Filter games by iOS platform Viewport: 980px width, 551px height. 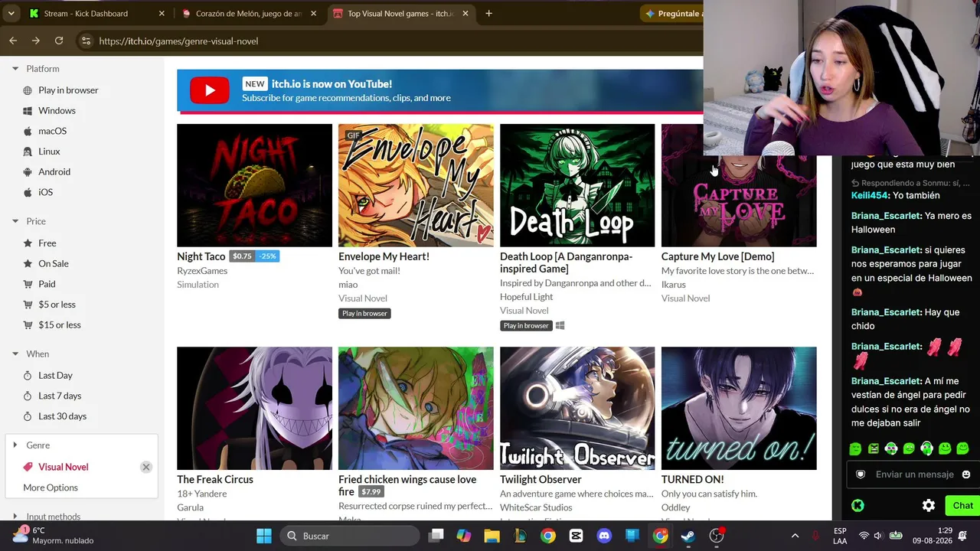[x=46, y=192]
